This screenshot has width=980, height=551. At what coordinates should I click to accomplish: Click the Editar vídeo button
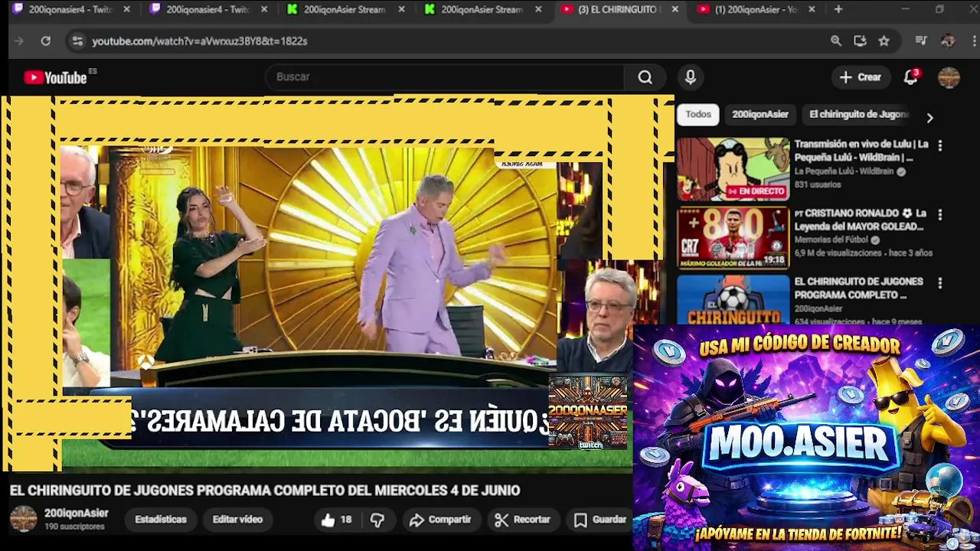(237, 520)
